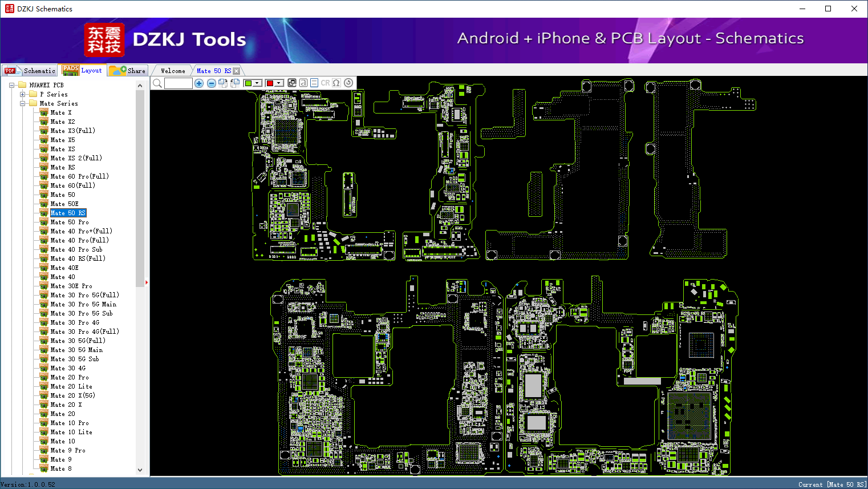Close the Mate 50 RS tab
This screenshot has width=868, height=489.
pyautogui.click(x=237, y=71)
